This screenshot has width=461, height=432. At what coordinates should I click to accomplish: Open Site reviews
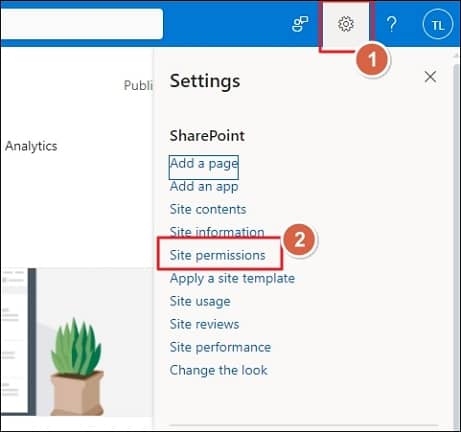click(x=204, y=324)
